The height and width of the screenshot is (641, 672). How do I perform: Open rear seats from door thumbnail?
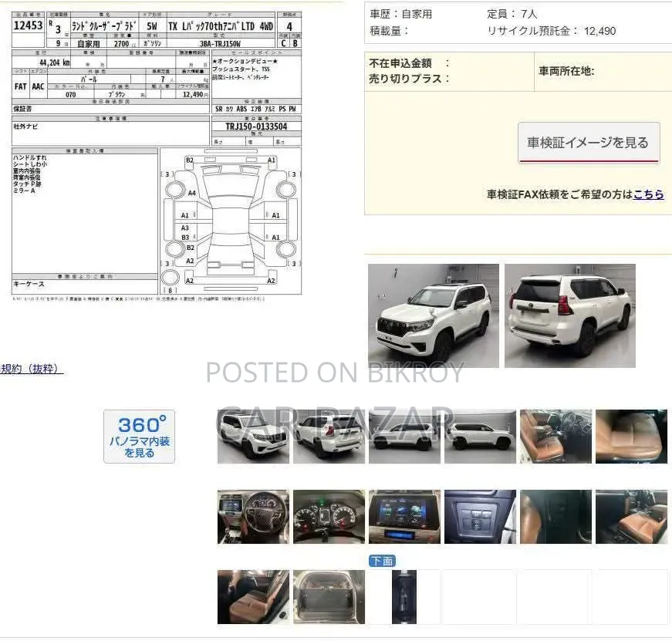point(631,517)
